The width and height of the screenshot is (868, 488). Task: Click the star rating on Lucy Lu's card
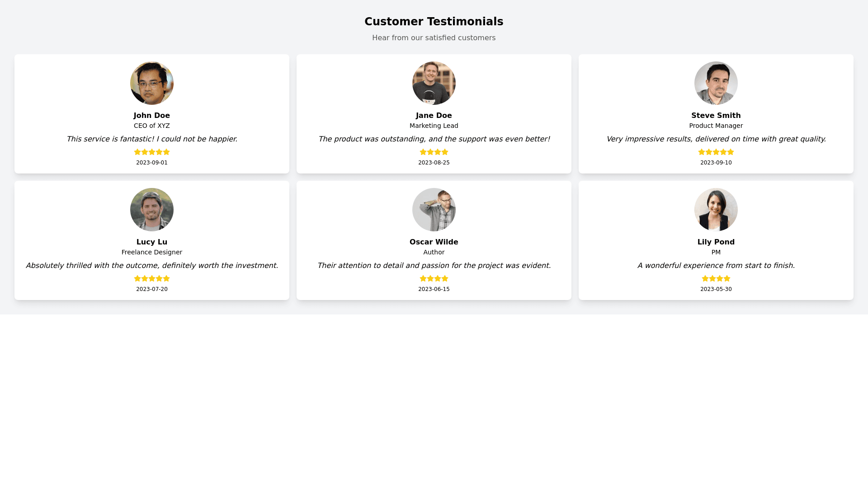pos(152,279)
